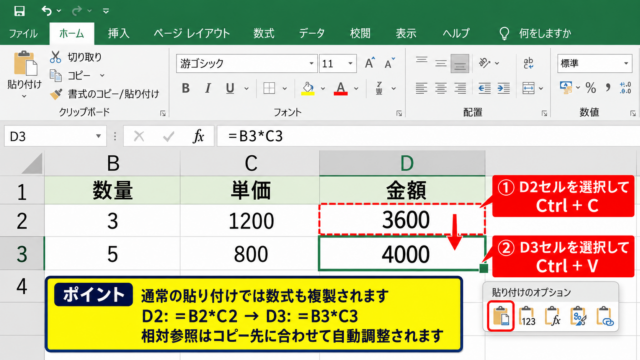This screenshot has width=640, height=360.
Task: Toggle bottom vertical alignment
Action: tap(460, 63)
